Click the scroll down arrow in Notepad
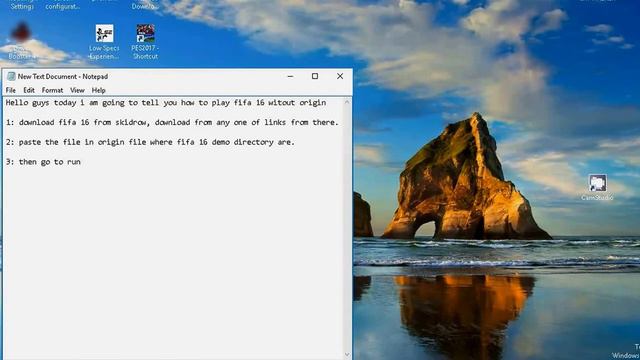Viewport: 640px width, 360px height. tap(347, 355)
